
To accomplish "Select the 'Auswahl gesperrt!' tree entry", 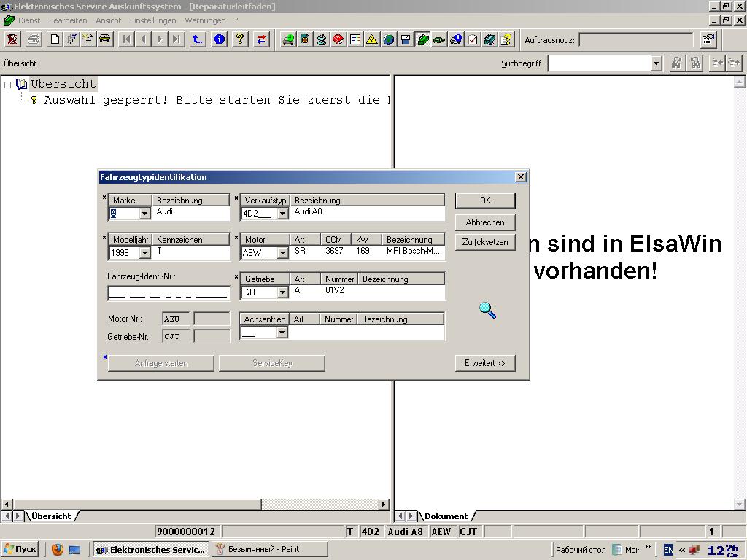I will pos(217,100).
